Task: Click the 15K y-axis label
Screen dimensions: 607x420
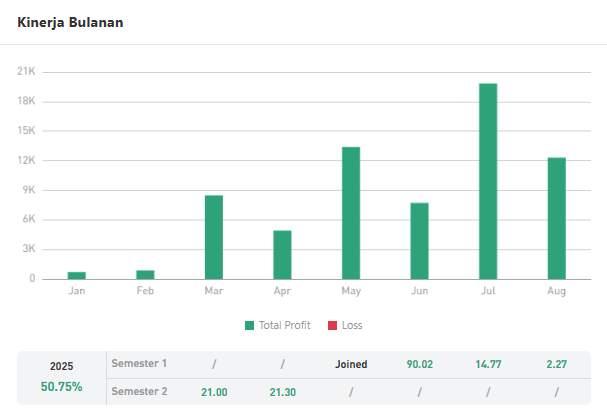Action: pyautogui.click(x=26, y=130)
